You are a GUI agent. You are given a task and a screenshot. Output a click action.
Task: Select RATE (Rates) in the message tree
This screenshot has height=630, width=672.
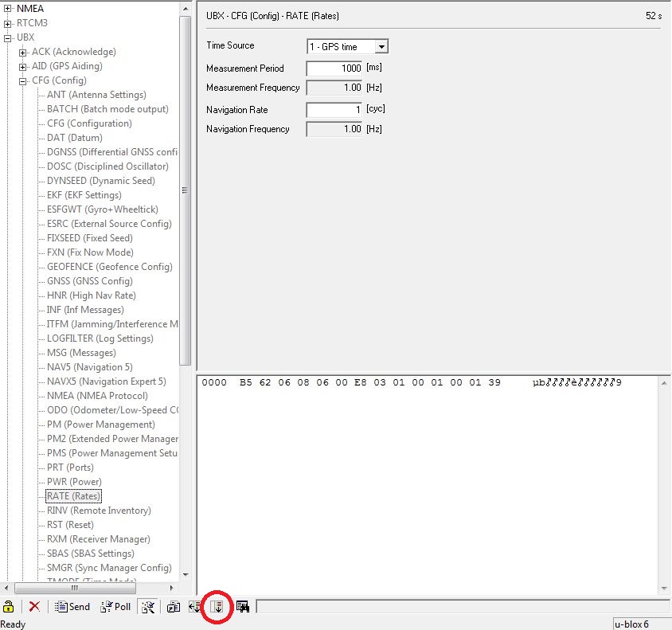(x=72, y=495)
